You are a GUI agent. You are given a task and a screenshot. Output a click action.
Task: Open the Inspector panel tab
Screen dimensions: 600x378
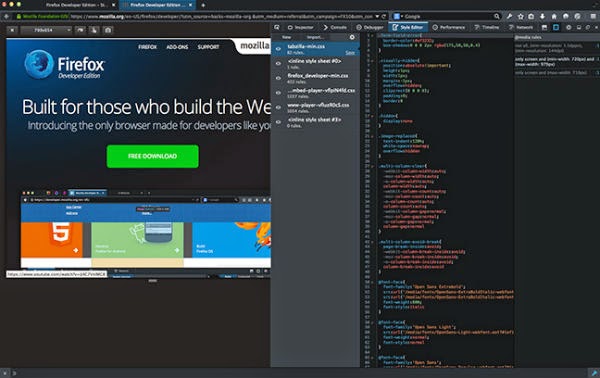pos(300,27)
